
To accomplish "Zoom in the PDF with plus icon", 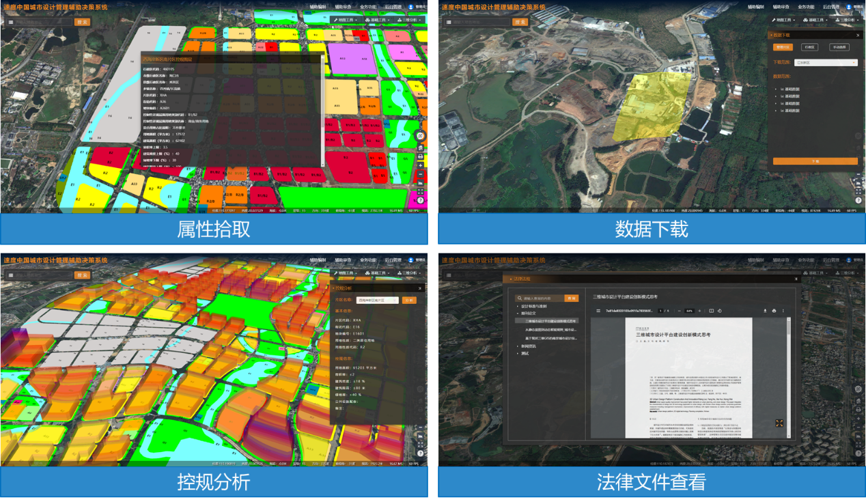I will click(699, 311).
